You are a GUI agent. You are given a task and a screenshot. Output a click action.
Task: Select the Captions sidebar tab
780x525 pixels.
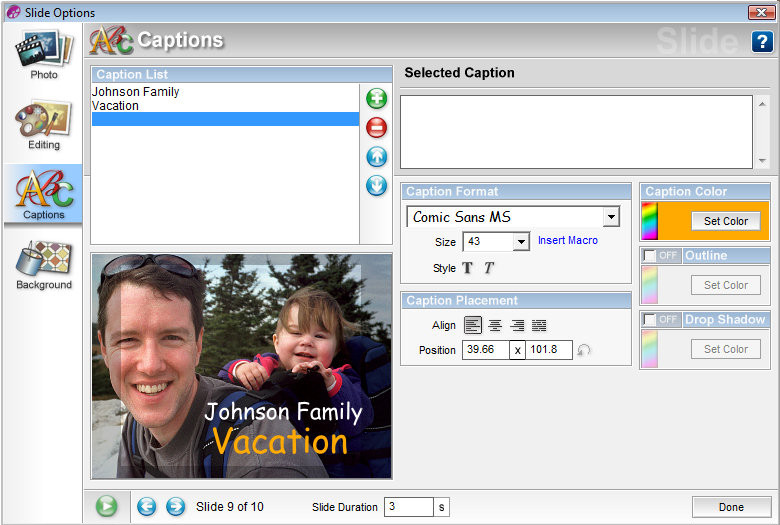pyautogui.click(x=44, y=194)
